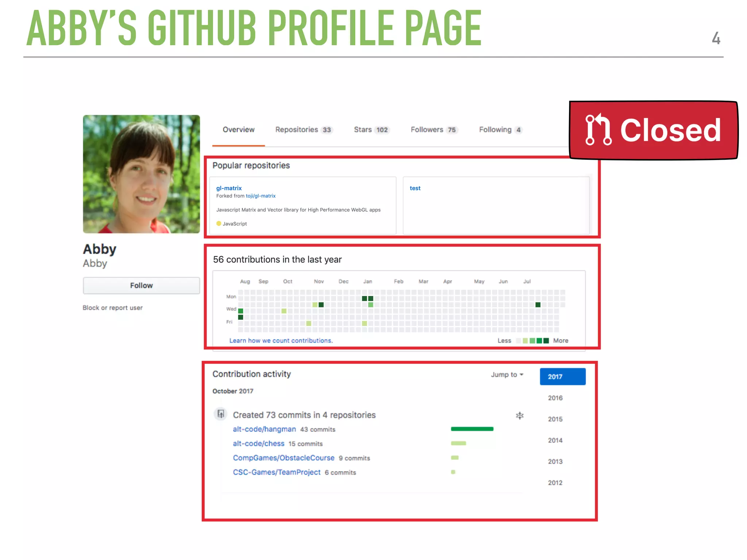Screen dimensions: 747x560
Task: Expand the Jump to dropdown
Action: pos(507,375)
